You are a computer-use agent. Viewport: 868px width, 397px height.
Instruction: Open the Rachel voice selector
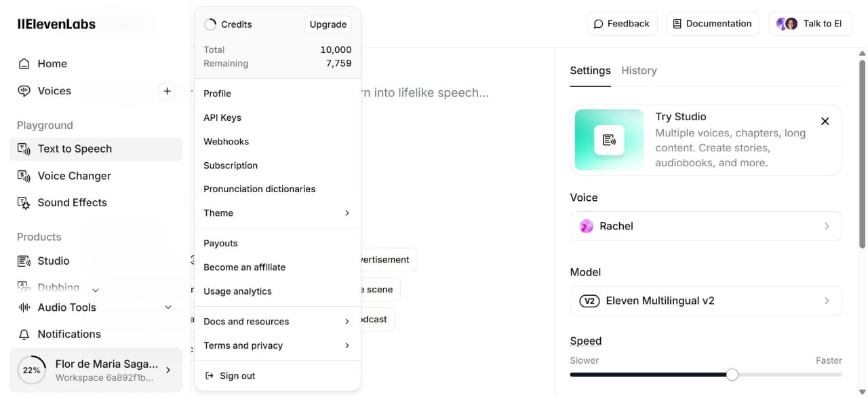(x=705, y=226)
